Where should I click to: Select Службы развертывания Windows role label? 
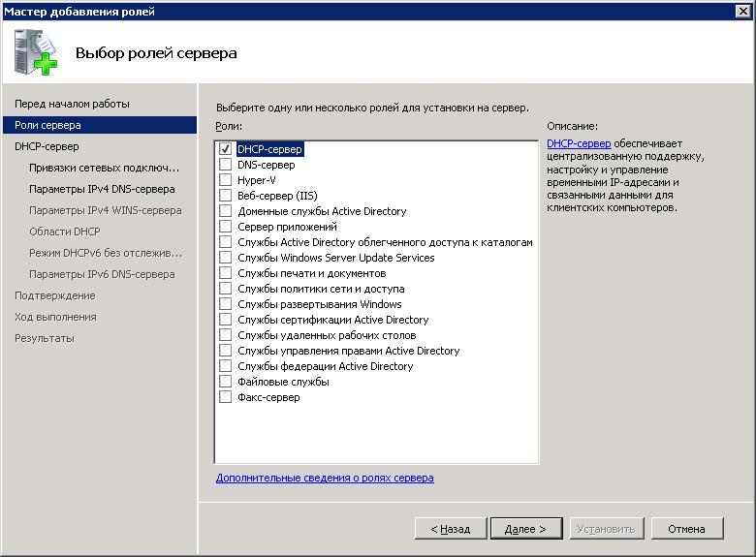pos(319,304)
